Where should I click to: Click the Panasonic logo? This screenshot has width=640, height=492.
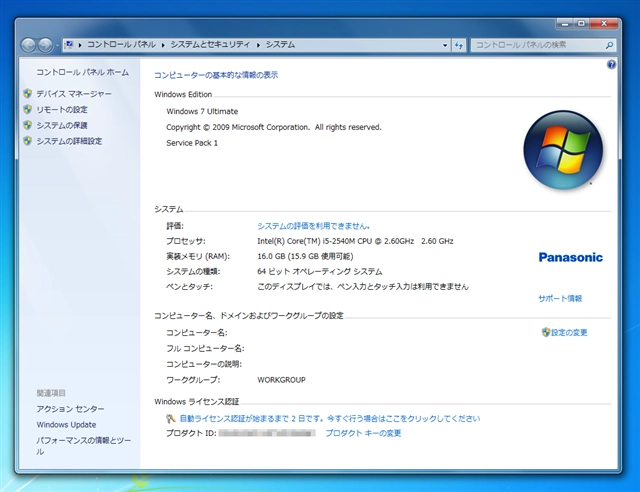[571, 257]
